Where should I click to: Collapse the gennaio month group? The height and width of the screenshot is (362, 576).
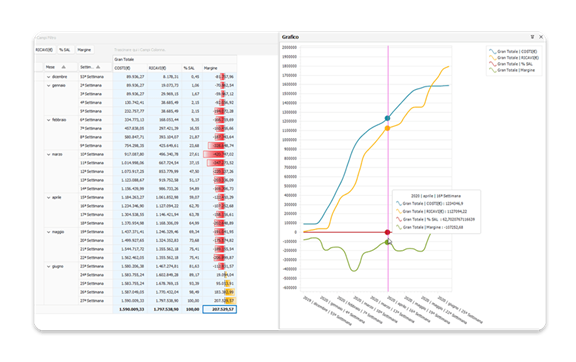tap(48, 85)
